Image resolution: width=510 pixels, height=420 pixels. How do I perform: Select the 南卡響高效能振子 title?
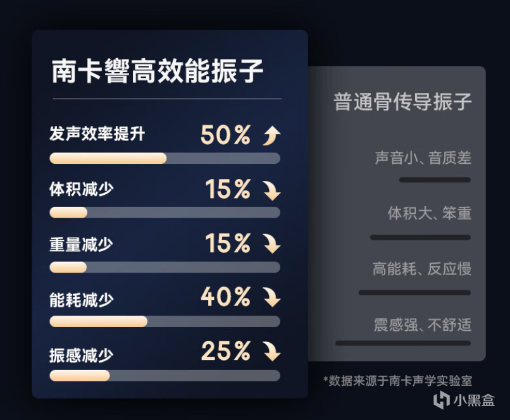[x=158, y=71]
